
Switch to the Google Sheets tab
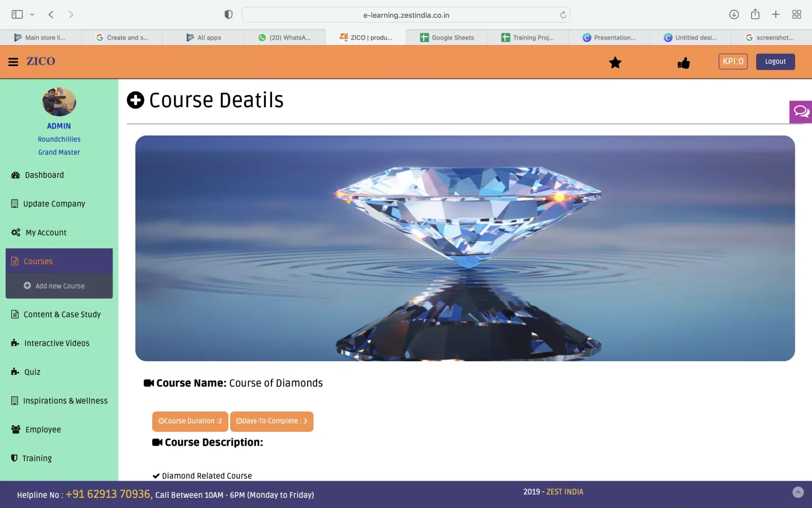point(447,38)
